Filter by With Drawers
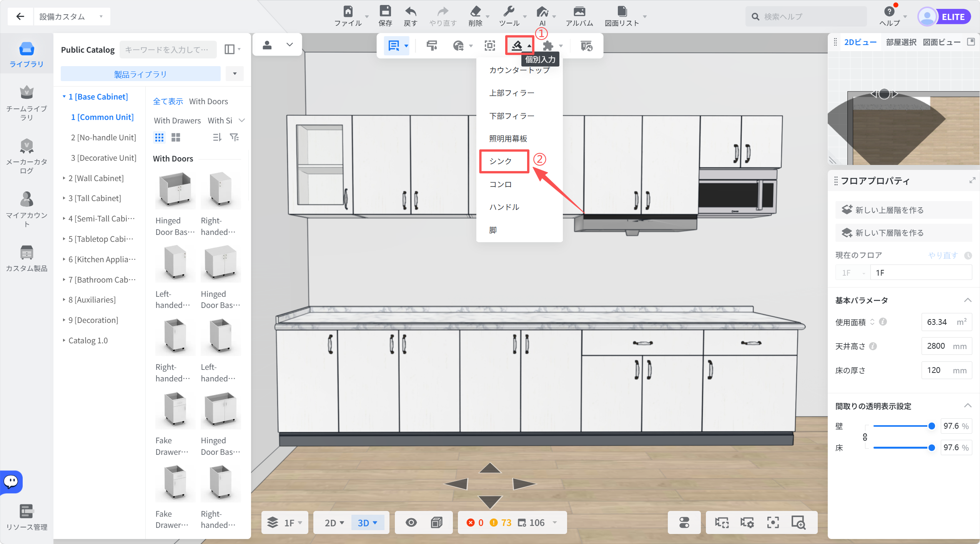Viewport: 980px width, 544px height. pyautogui.click(x=177, y=121)
